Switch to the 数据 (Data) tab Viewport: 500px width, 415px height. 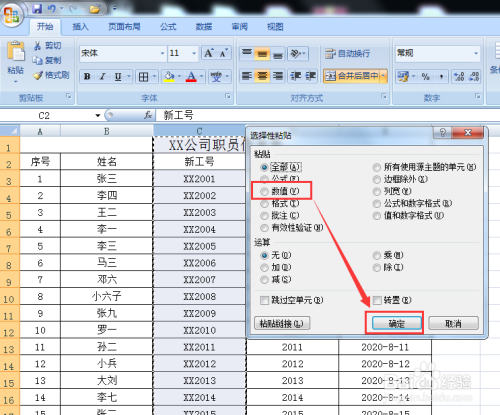pos(204,27)
